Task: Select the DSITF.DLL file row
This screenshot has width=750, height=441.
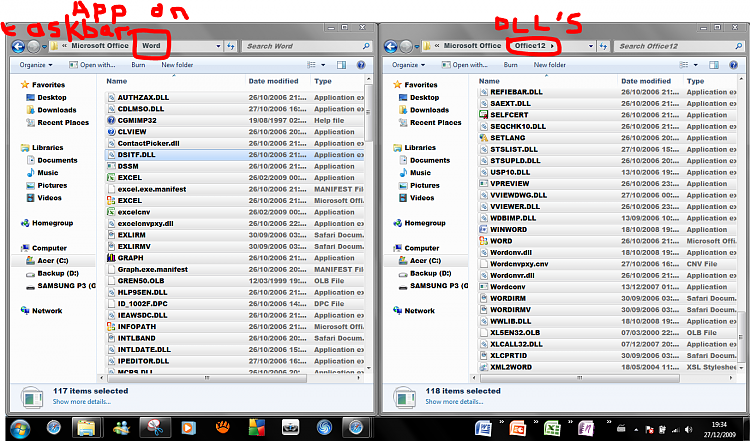Action: pyautogui.click(x=234, y=154)
